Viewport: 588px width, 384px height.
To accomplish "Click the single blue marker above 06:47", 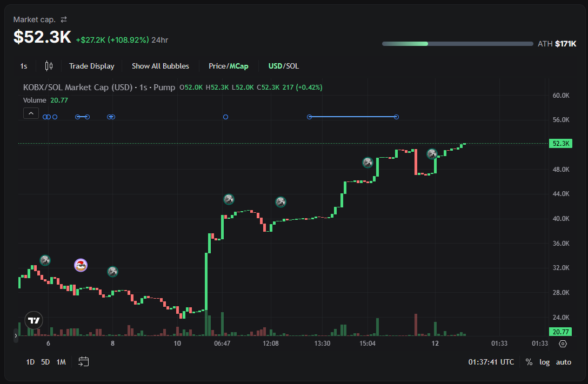I will click(225, 117).
